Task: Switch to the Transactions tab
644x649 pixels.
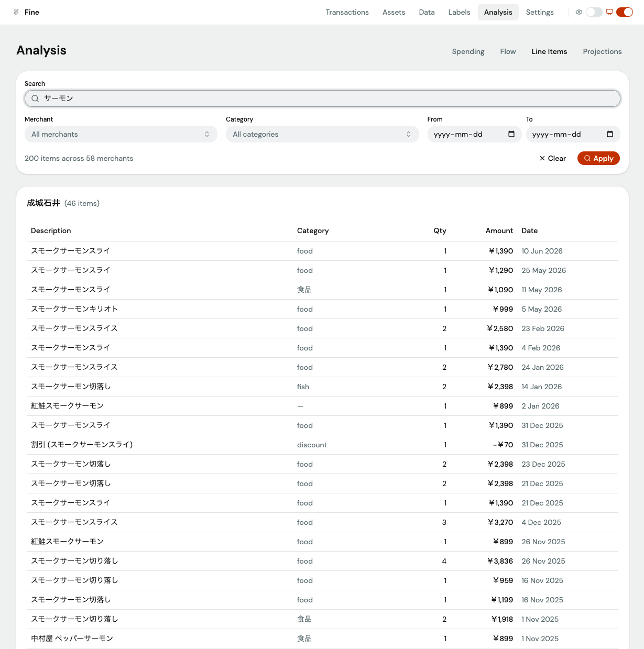Action: (347, 12)
